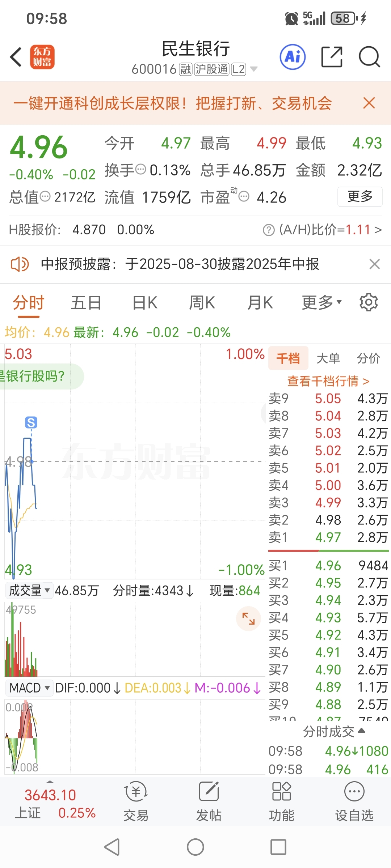391x868 pixels.
Task: Select 卖1 price 4.97 row
Action: pyautogui.click(x=328, y=537)
